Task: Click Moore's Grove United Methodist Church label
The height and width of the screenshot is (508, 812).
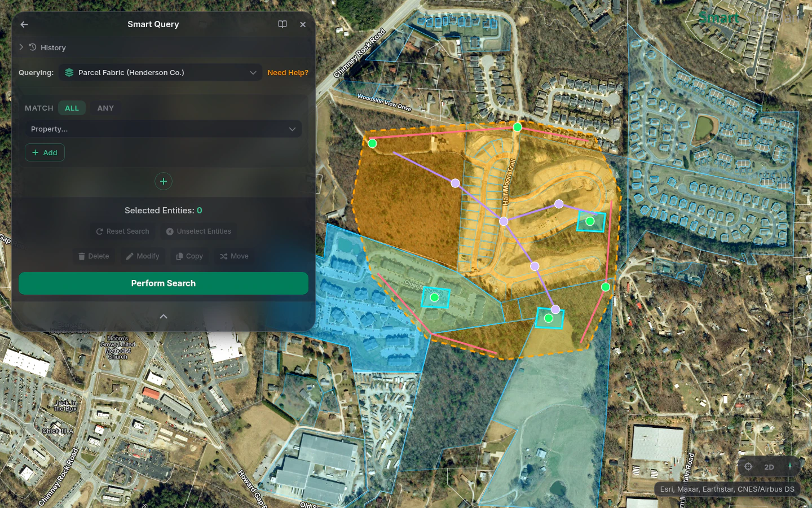Action: click(118, 347)
